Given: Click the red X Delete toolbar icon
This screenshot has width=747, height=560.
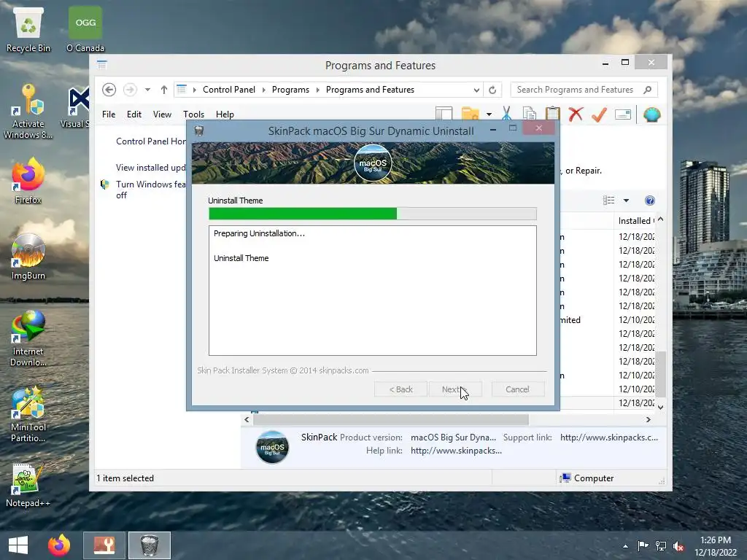Looking at the screenshot, I should point(576,114).
